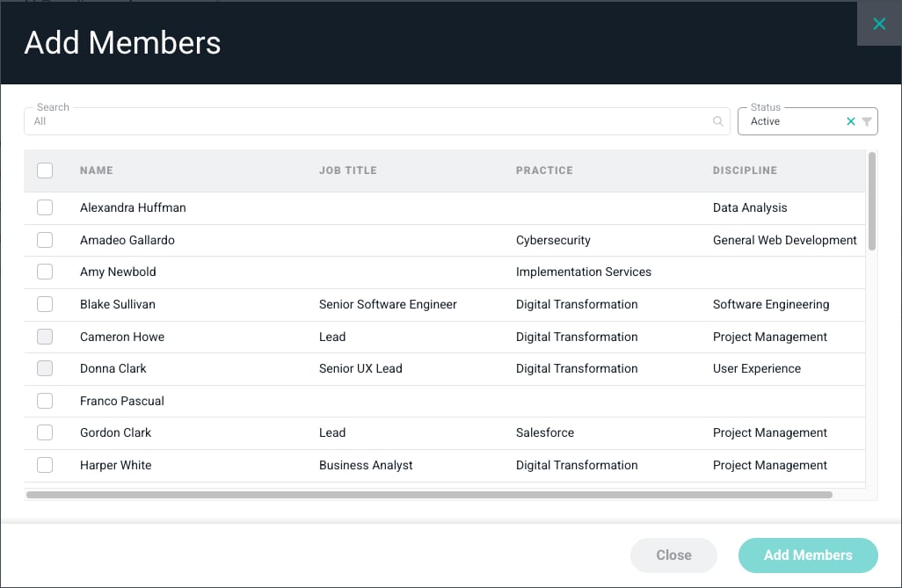Click the search magnifier icon

[x=717, y=121]
